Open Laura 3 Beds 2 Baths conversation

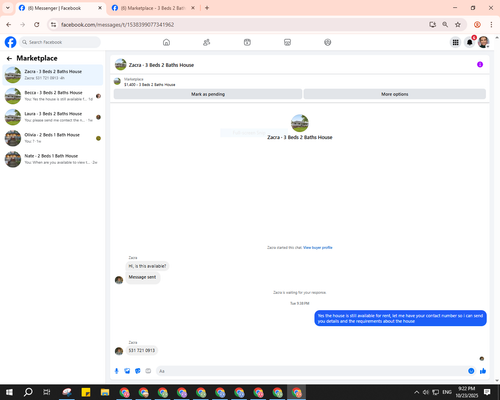[53, 117]
